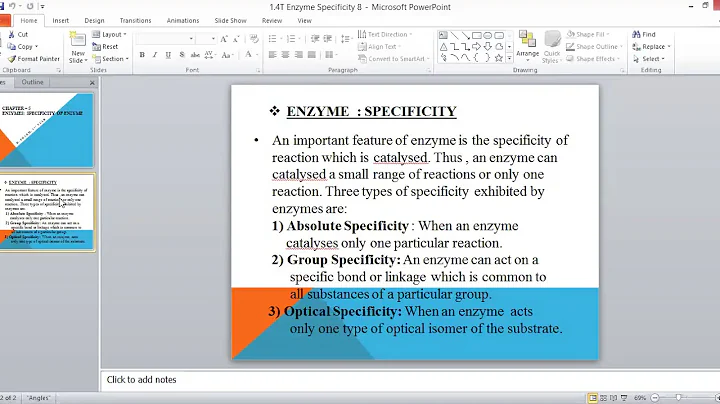Expand the shapes gallery More arrow
The width and height of the screenshot is (720, 404).
(509, 59)
